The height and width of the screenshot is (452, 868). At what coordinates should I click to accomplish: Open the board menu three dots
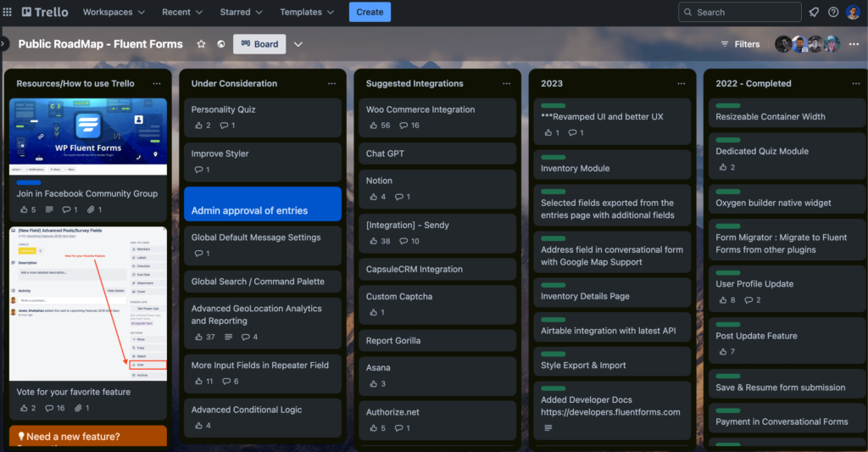point(854,44)
